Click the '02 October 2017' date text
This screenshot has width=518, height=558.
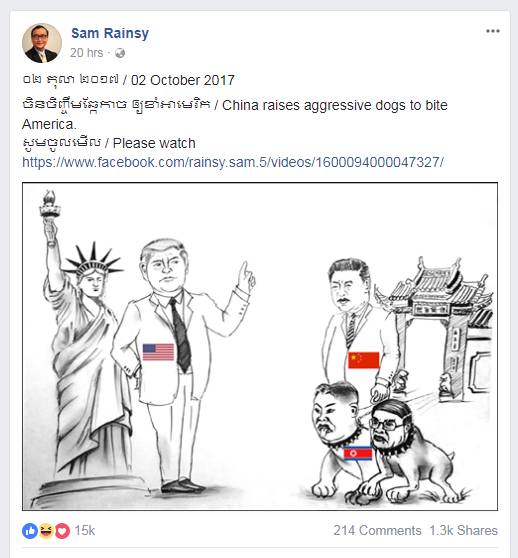(x=183, y=80)
